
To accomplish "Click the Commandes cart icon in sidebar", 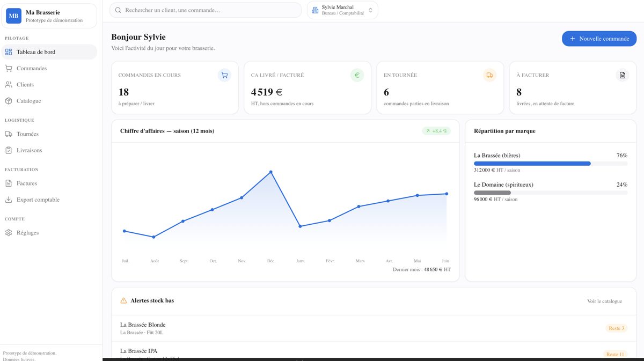I will (x=9, y=68).
